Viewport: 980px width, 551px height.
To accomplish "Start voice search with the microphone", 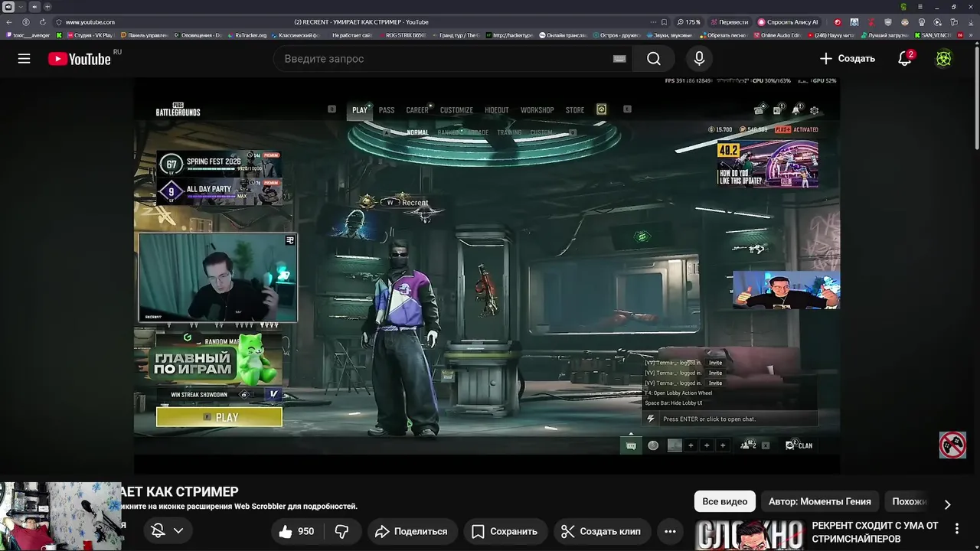I will (699, 58).
